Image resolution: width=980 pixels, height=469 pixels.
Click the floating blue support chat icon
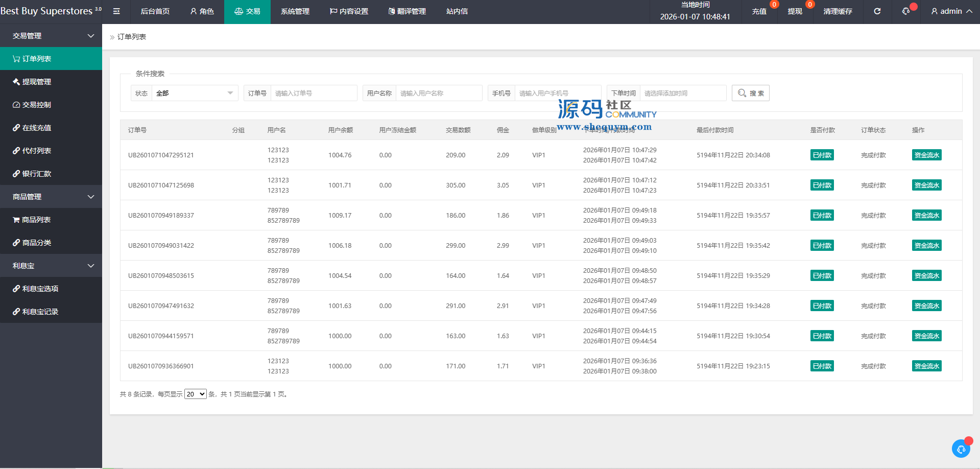961,449
